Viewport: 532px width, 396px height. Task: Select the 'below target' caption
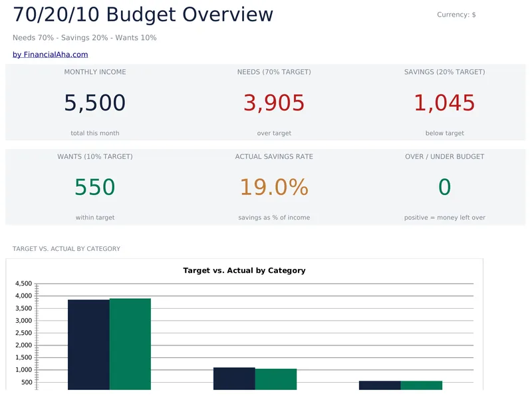[444, 133]
